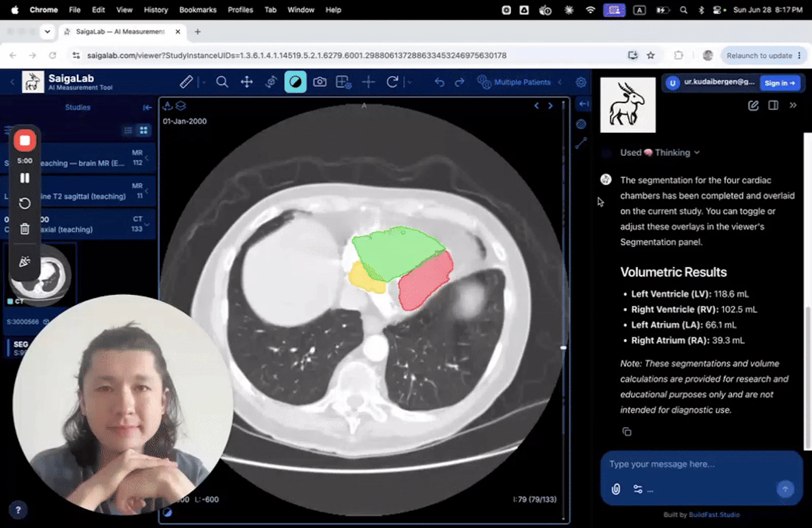The height and width of the screenshot is (528, 812).
Task: Open the History menu in menu bar
Action: tap(156, 10)
